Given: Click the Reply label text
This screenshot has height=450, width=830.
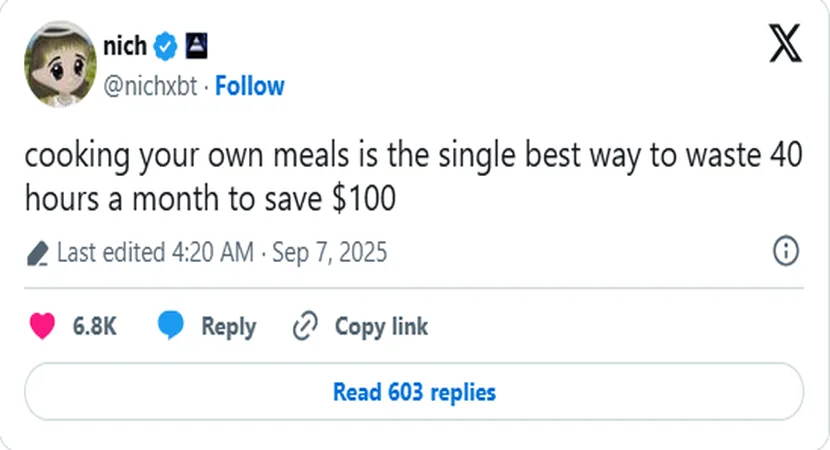Looking at the screenshot, I should [228, 326].
